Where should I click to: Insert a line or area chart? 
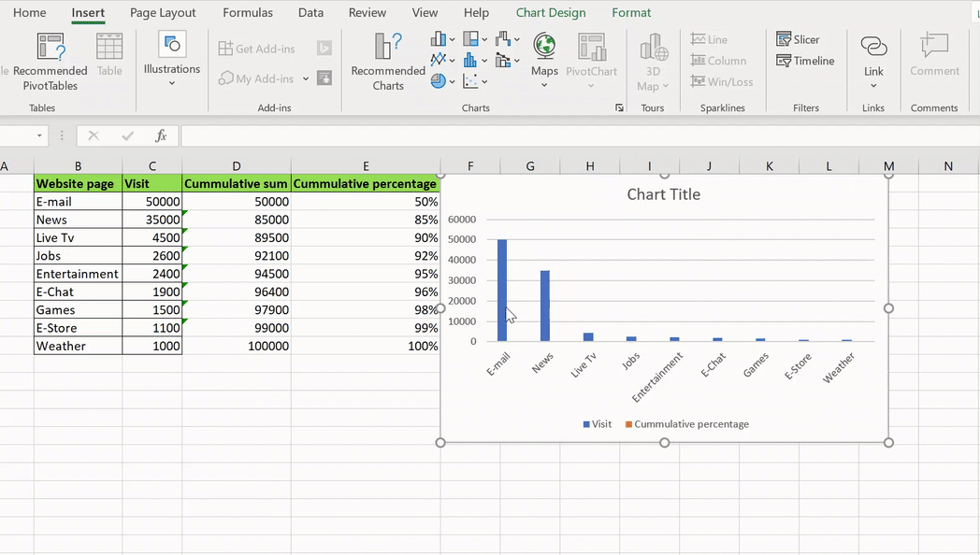tap(439, 60)
